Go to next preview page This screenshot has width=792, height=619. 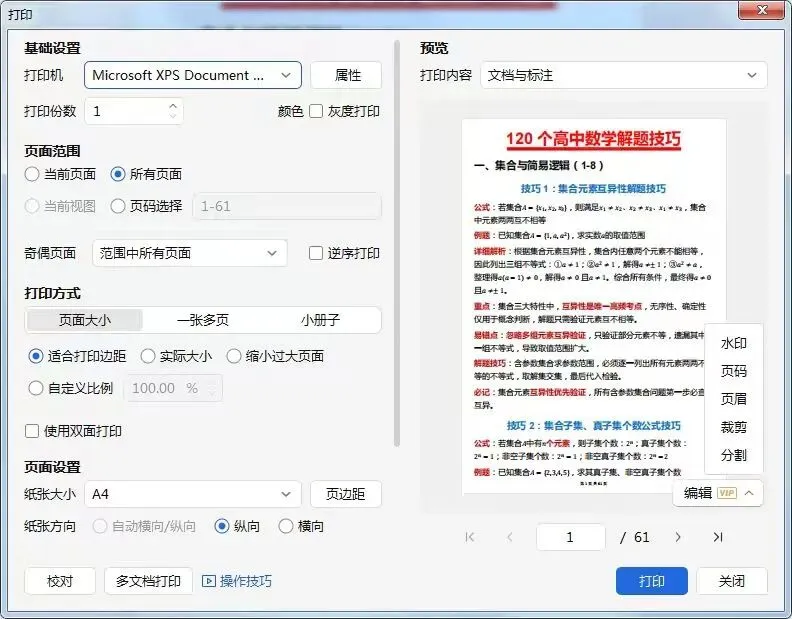[x=678, y=537]
